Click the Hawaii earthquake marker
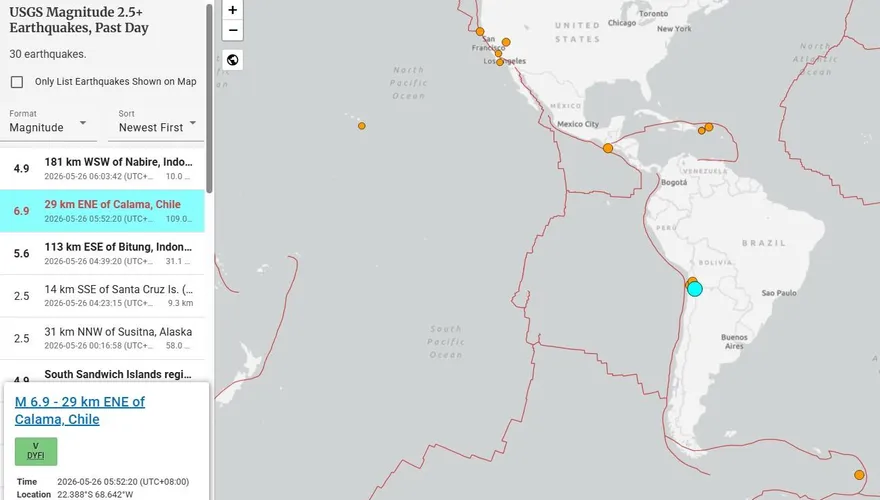 362,126
